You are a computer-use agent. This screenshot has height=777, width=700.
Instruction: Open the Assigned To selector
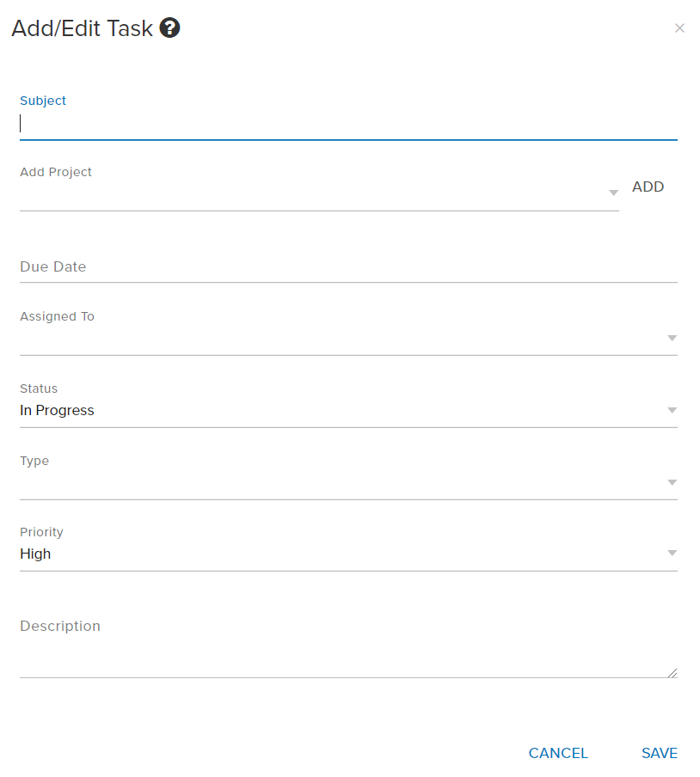click(x=340, y=339)
